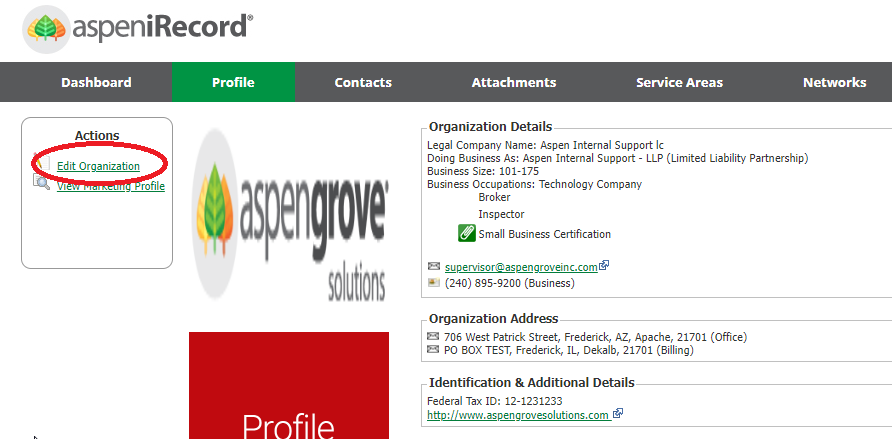Select the Profile tab
The width and height of the screenshot is (892, 439).
click(x=233, y=82)
